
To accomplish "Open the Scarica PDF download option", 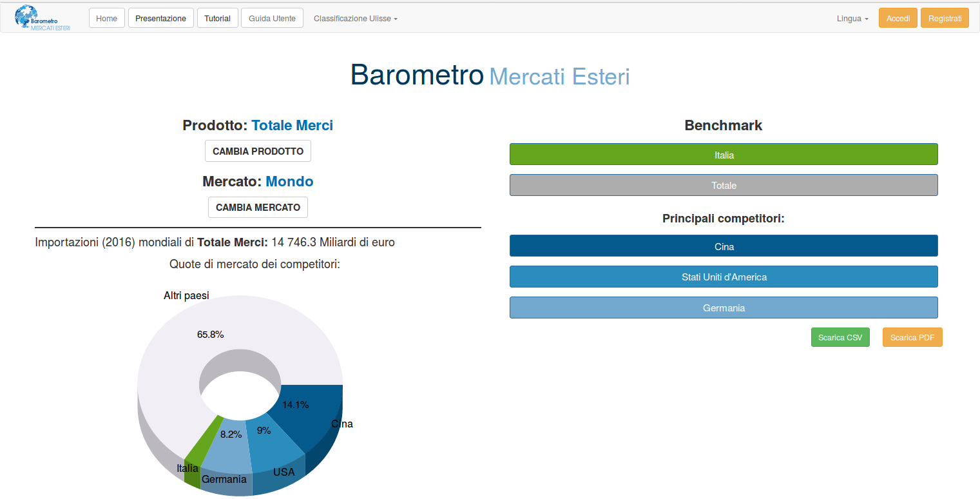I will [912, 337].
